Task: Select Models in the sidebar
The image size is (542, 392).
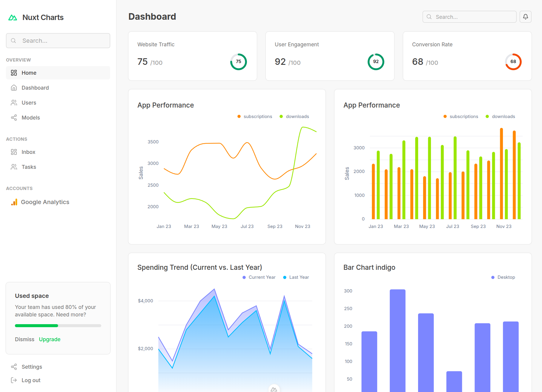Action: 58,117
